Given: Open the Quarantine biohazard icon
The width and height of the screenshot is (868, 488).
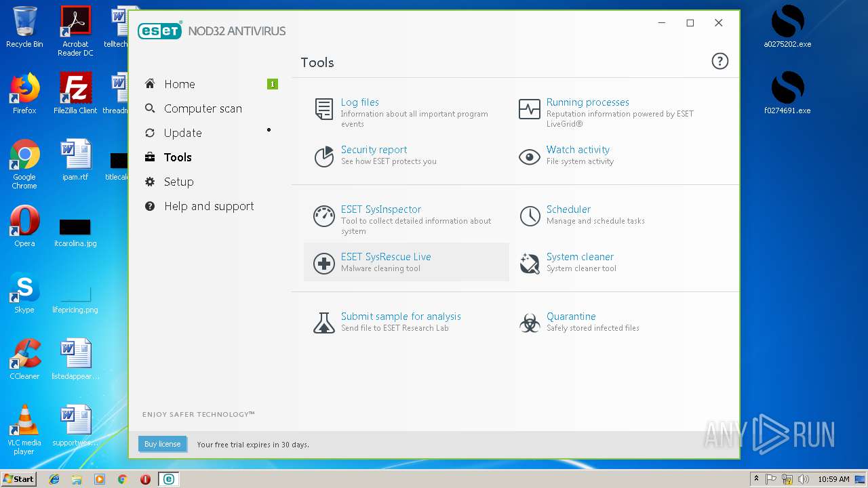Looking at the screenshot, I should coord(530,323).
